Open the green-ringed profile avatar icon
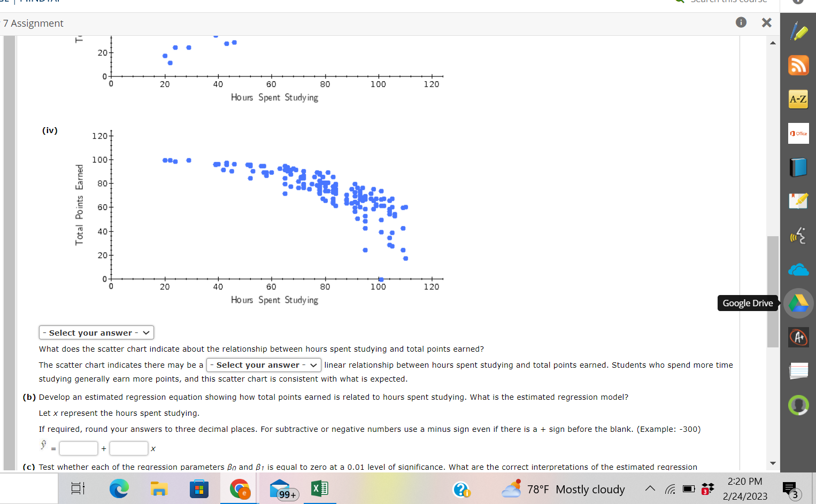 (798, 405)
